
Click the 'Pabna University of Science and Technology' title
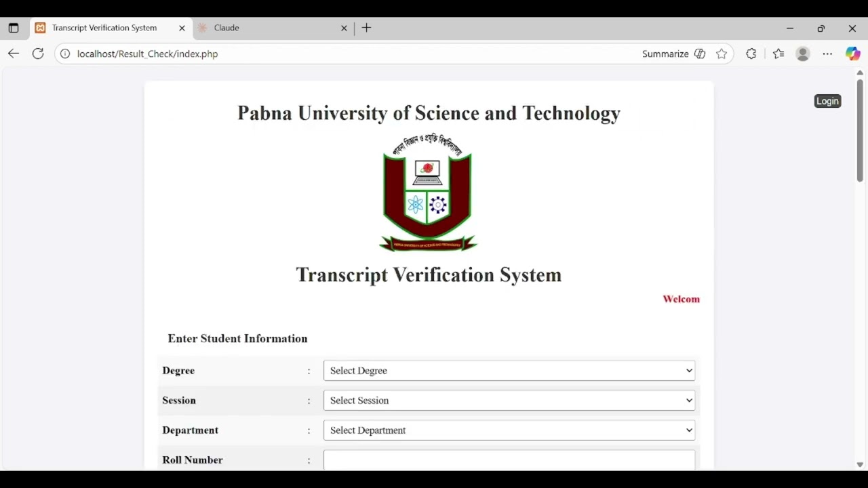(429, 113)
